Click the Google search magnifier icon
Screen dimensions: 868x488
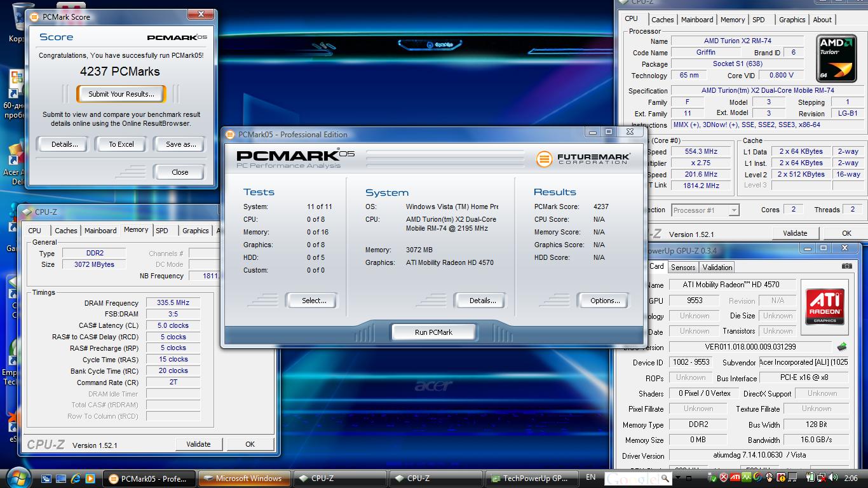pos(665,478)
